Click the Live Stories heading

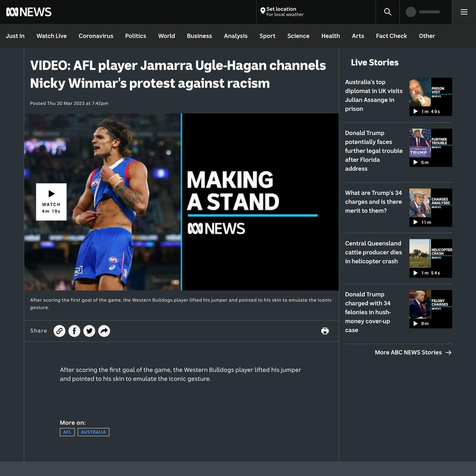(375, 62)
